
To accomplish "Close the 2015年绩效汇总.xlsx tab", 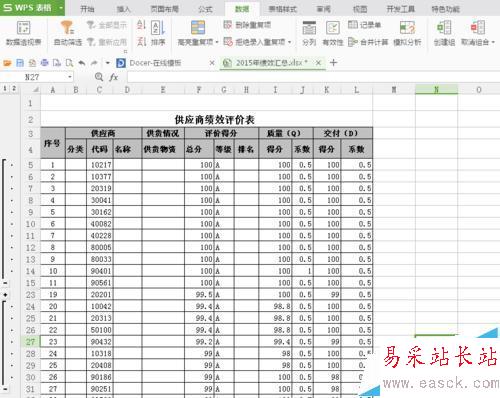I will tap(318, 63).
